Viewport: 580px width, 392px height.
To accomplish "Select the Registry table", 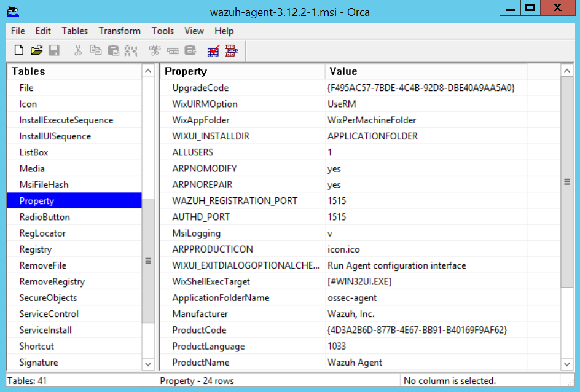I will point(74,249).
